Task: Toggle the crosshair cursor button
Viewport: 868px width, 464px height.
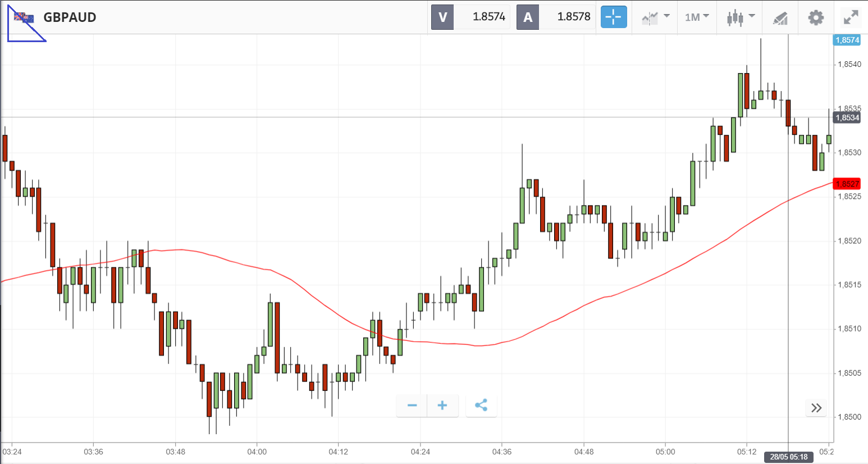Action: (613, 17)
